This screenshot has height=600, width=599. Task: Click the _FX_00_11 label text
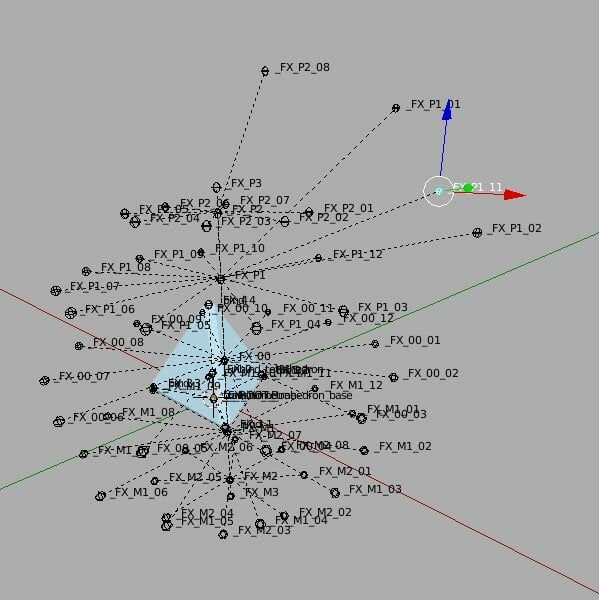pyautogui.click(x=306, y=308)
